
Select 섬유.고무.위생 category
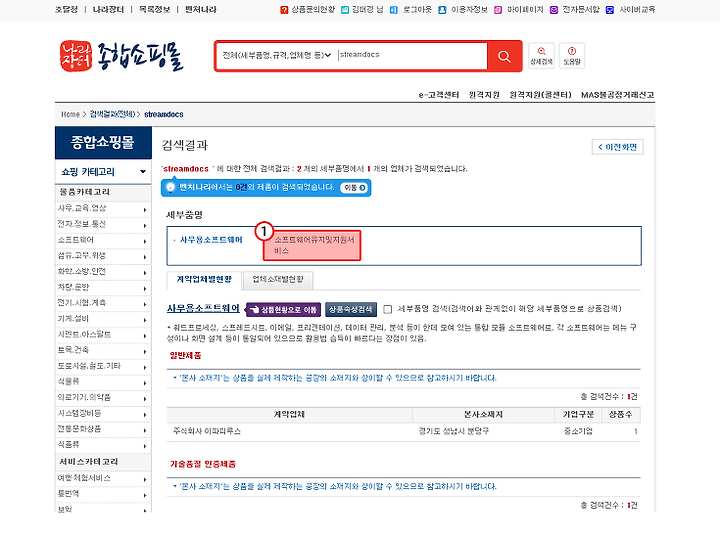click(82, 256)
